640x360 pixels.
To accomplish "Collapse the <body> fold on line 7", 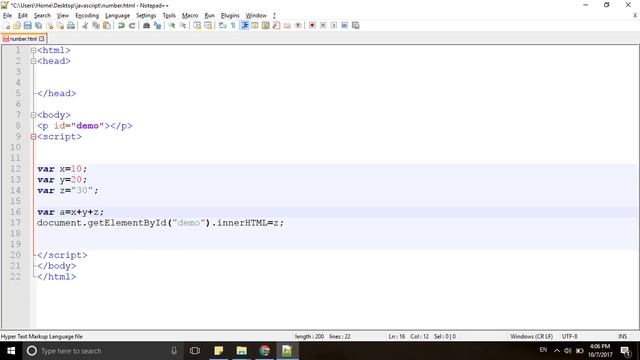I will tap(33, 115).
